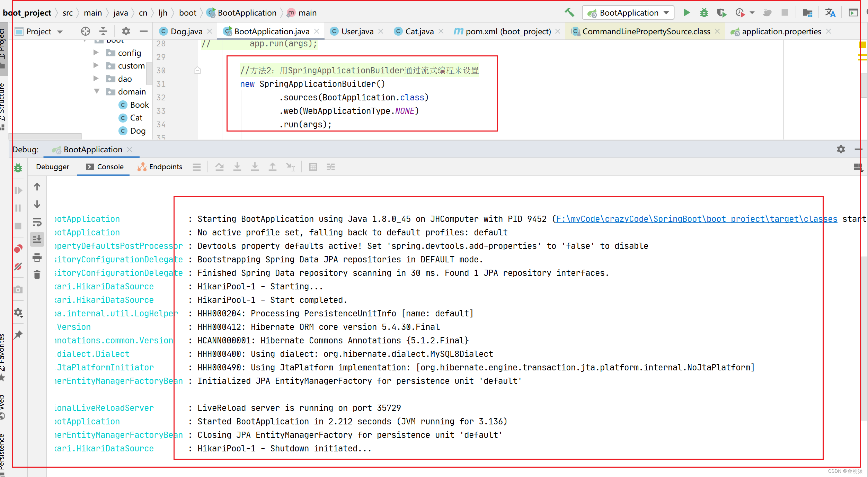Select the Cat class in project tree
Viewport: 868px width, 477px height.
pyautogui.click(x=131, y=118)
